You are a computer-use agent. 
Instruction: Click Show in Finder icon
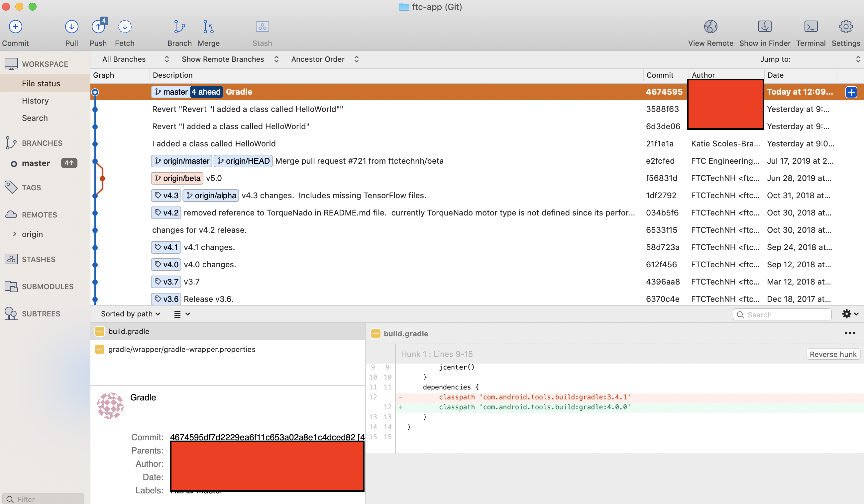click(765, 27)
